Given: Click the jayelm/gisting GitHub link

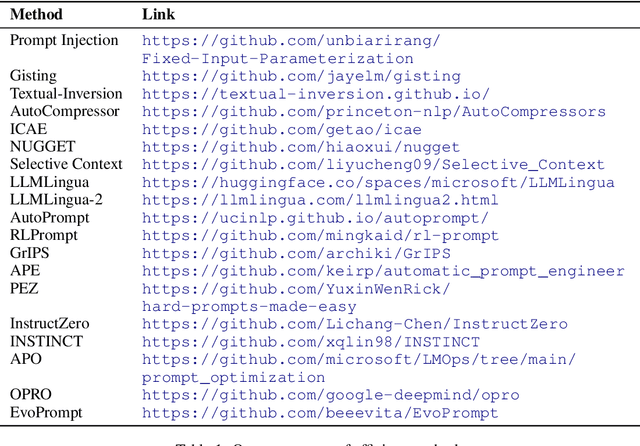Looking at the screenshot, I should pos(300,76).
